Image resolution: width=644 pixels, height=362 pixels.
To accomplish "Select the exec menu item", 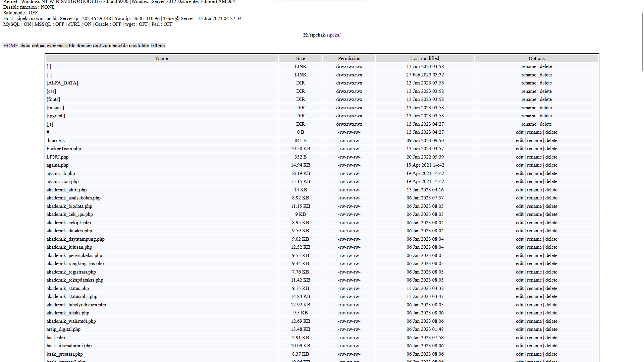I will 51,46.
